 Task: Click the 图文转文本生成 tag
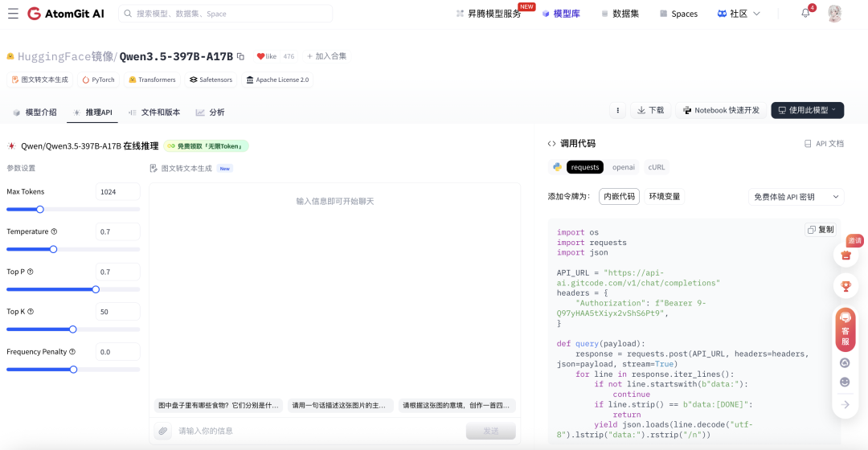pos(40,80)
